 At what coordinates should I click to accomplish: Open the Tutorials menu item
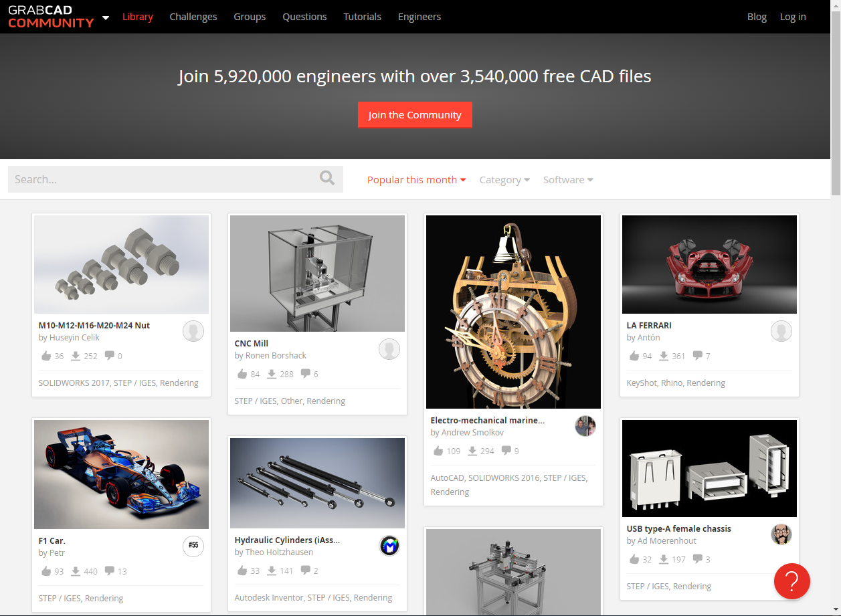click(x=363, y=17)
